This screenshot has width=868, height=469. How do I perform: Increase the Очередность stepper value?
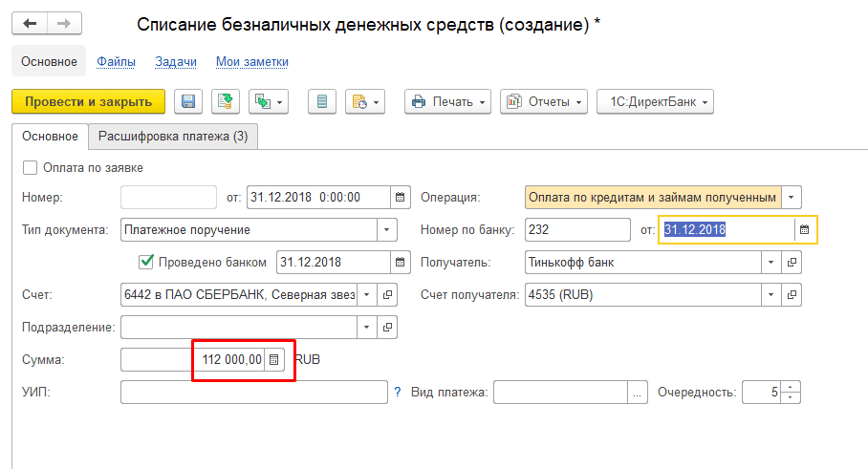point(790,387)
